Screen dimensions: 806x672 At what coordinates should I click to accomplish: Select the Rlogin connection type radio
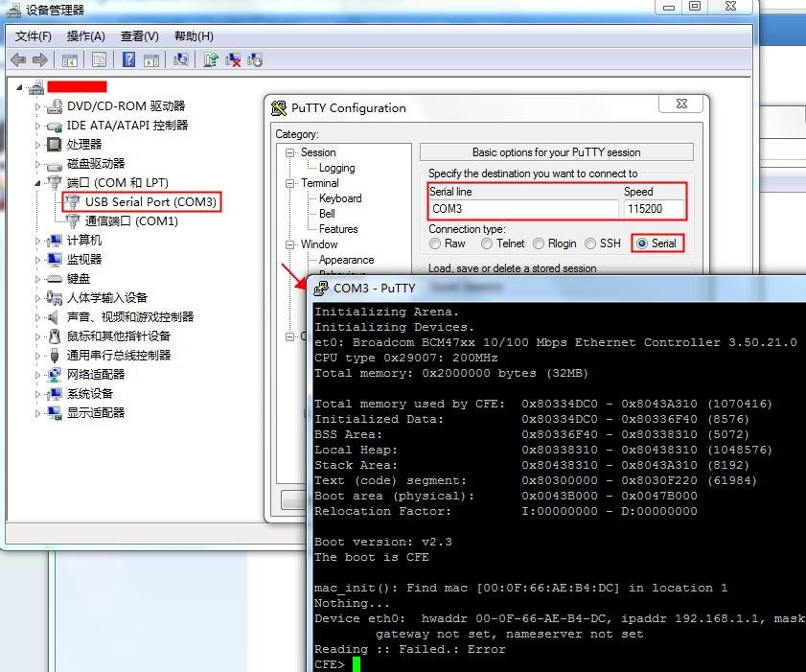point(539,243)
